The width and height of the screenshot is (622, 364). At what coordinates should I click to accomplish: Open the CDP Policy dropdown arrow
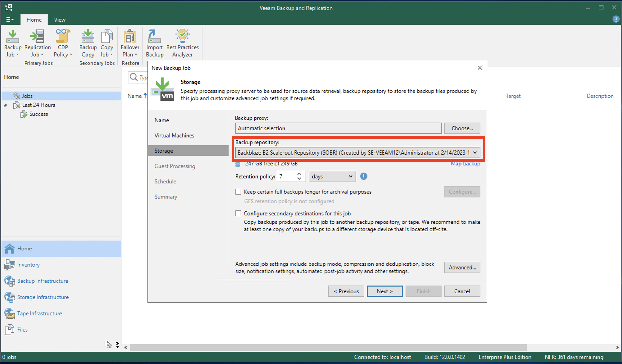[x=71, y=55]
